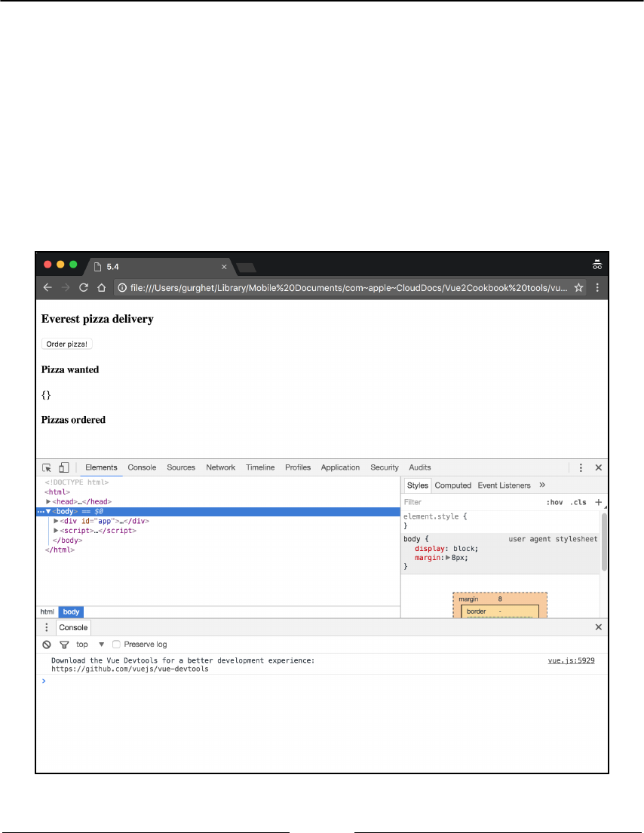The width and height of the screenshot is (644, 833).
Task: Clear console with the block icon
Action: tap(47, 645)
